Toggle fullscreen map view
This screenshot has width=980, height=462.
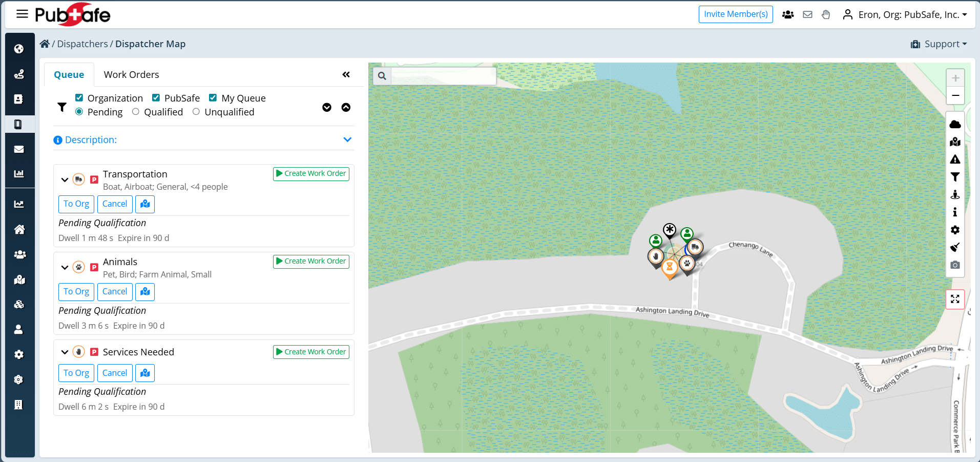pos(955,299)
